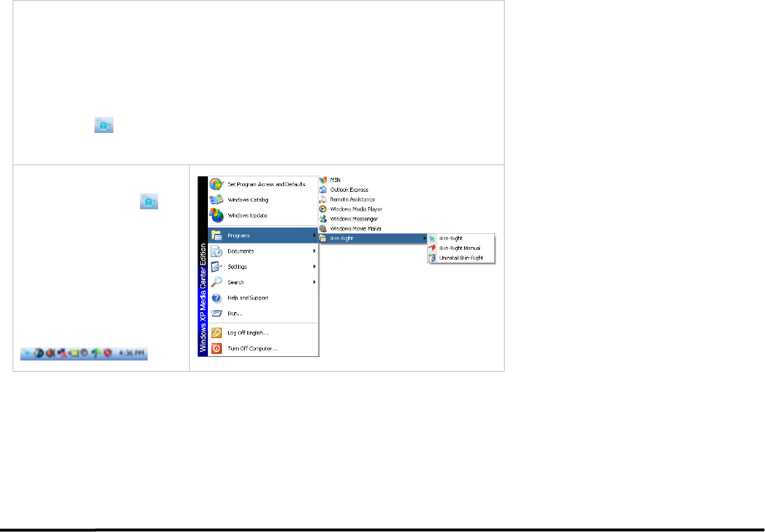The image size is (765, 532).
Task: Launch Windows Catalog from Start menu
Action: point(263,200)
